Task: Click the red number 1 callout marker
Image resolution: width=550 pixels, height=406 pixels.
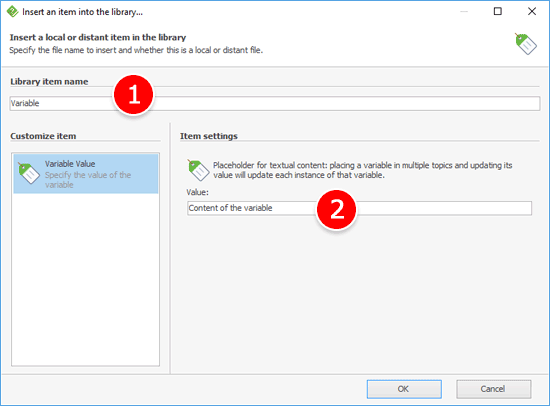Action: [134, 94]
